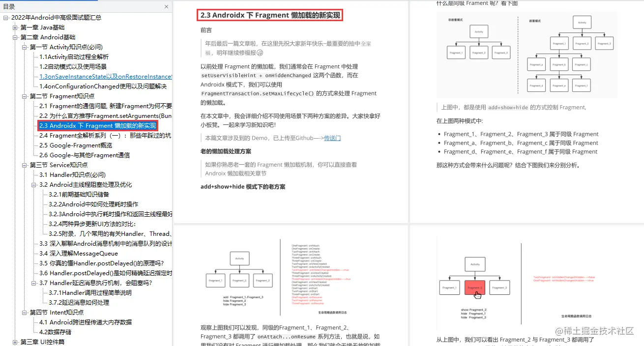Collapse 第一节 Activity知识点 section
Screen dimensions: 644x346
[25, 47]
